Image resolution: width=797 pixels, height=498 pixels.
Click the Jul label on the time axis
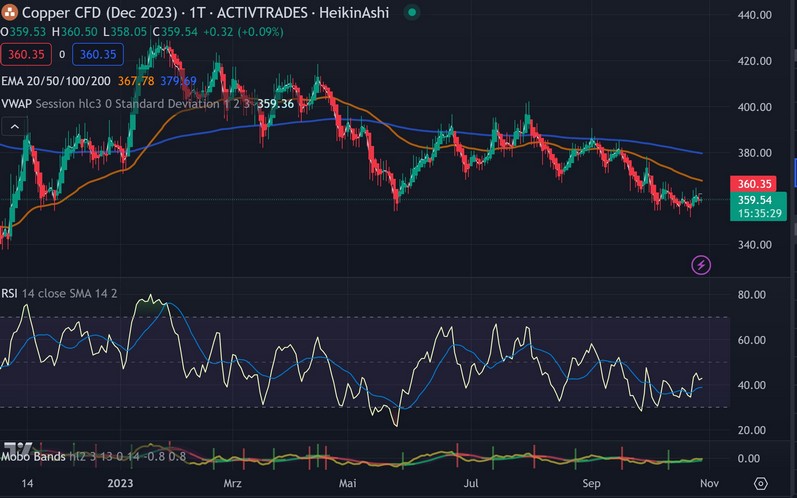click(468, 482)
